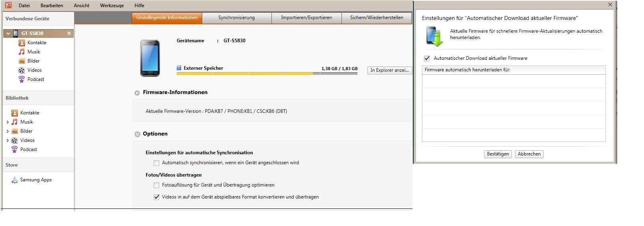Click the In Explorer anzeigen button
The width and height of the screenshot is (644, 226).
(x=390, y=70)
